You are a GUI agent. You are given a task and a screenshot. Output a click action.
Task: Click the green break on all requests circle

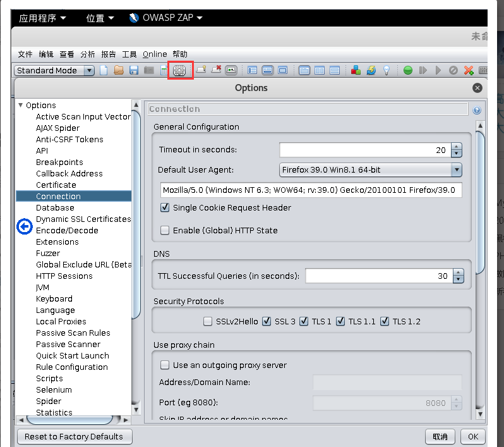point(408,70)
